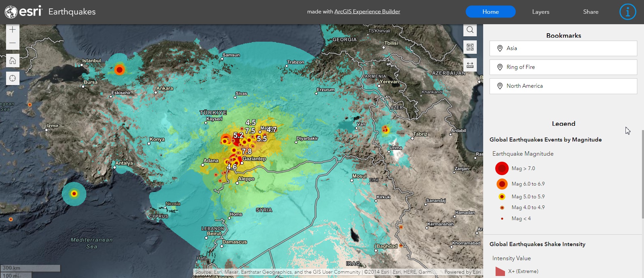Select the Ring of Fire pin icon
Viewport: 644px width, 278px height.
500,67
